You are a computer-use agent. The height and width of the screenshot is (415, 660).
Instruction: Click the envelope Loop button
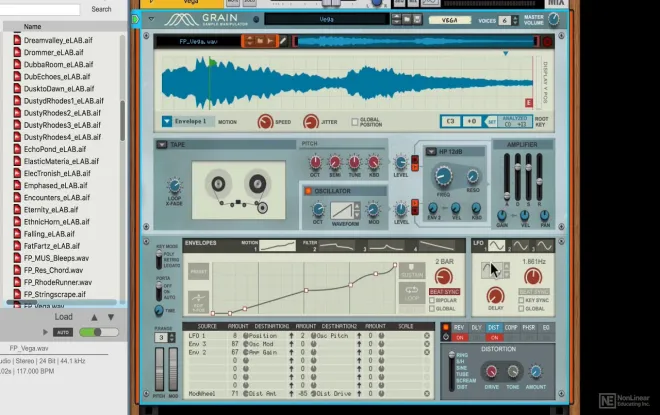pyautogui.click(x=412, y=293)
